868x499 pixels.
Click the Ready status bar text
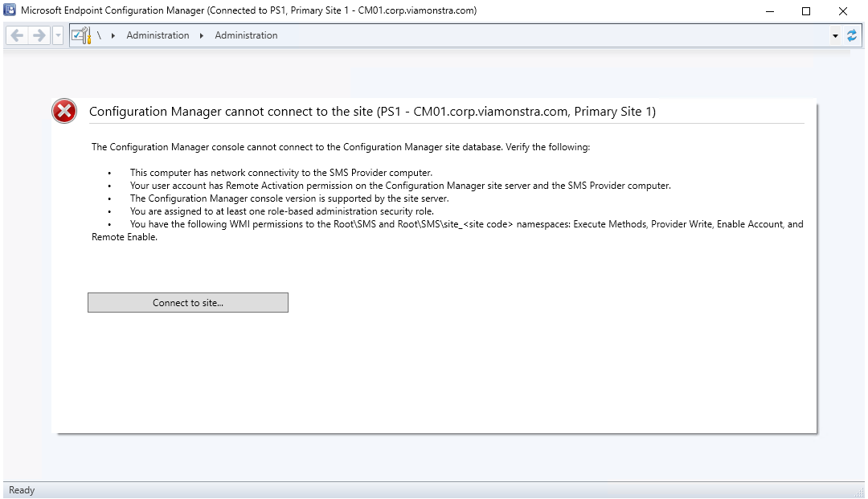[22, 490]
